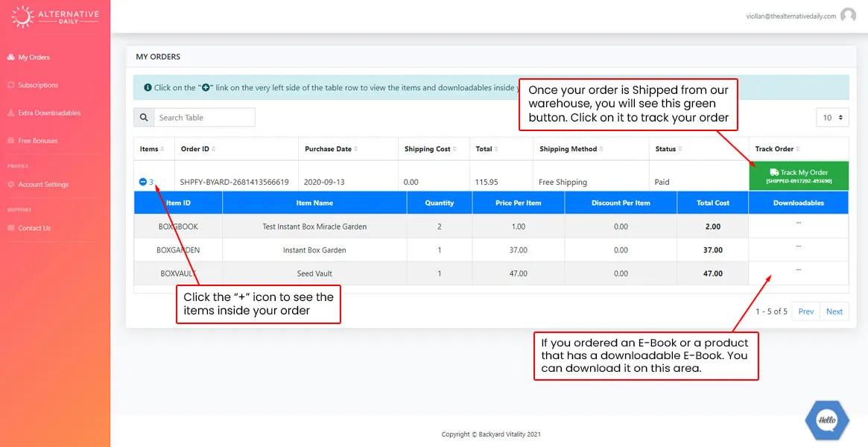Viewport: 868px width, 447px height.
Task: Go to the Prev page
Action: (x=805, y=311)
